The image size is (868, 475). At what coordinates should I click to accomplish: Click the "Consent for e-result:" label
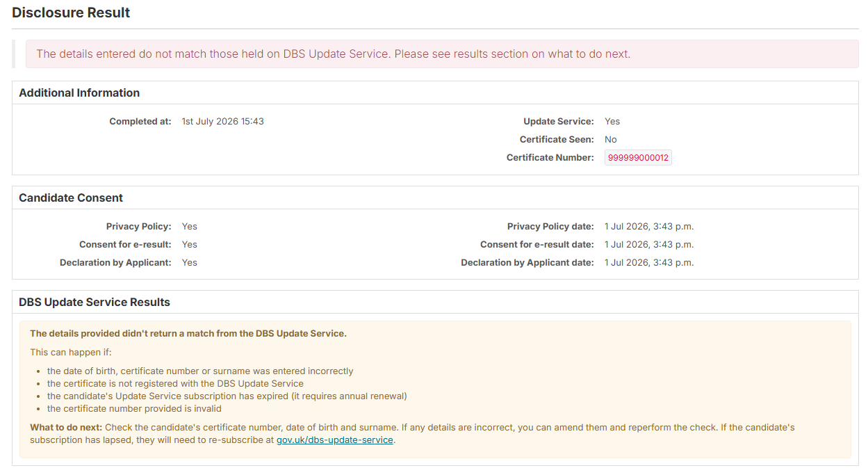coord(125,245)
